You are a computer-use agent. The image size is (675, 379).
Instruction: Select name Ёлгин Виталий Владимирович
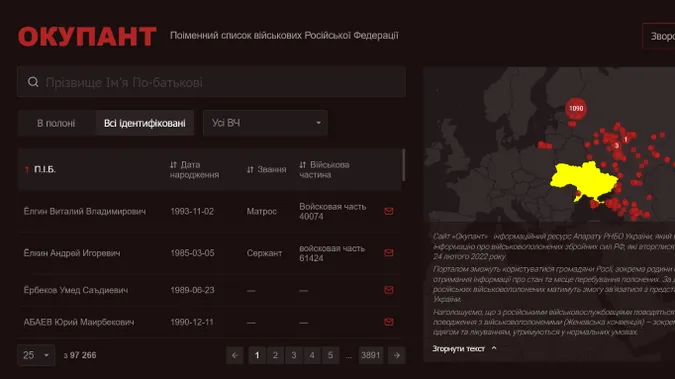point(84,211)
